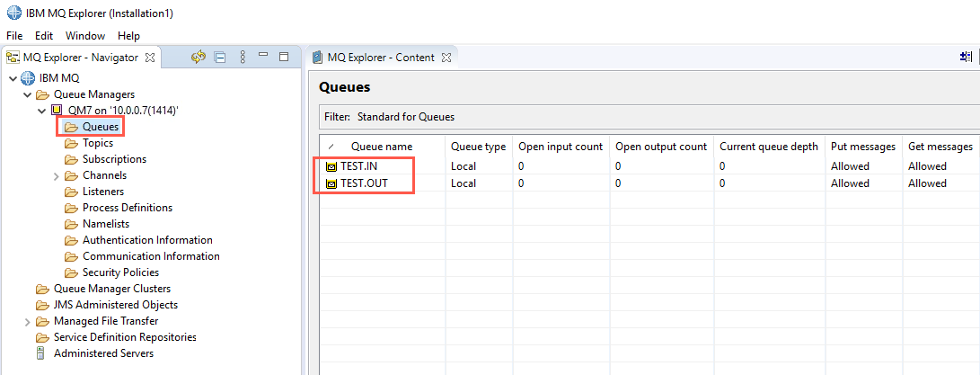This screenshot has height=375, width=980.
Task: Maximize the Navigator panel
Action: [284, 57]
